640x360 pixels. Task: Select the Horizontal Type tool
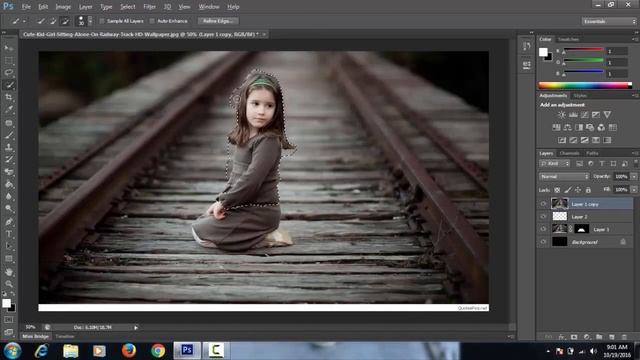(x=9, y=234)
